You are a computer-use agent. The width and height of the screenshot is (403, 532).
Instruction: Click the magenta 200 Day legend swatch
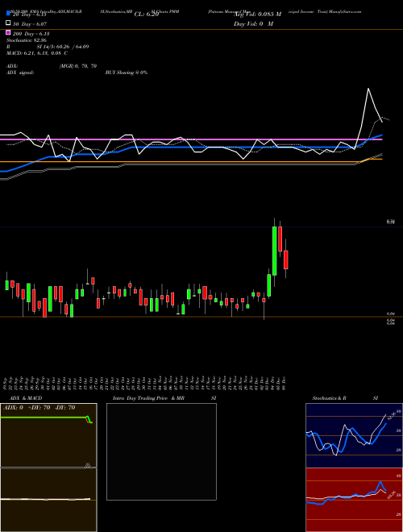[8, 32]
